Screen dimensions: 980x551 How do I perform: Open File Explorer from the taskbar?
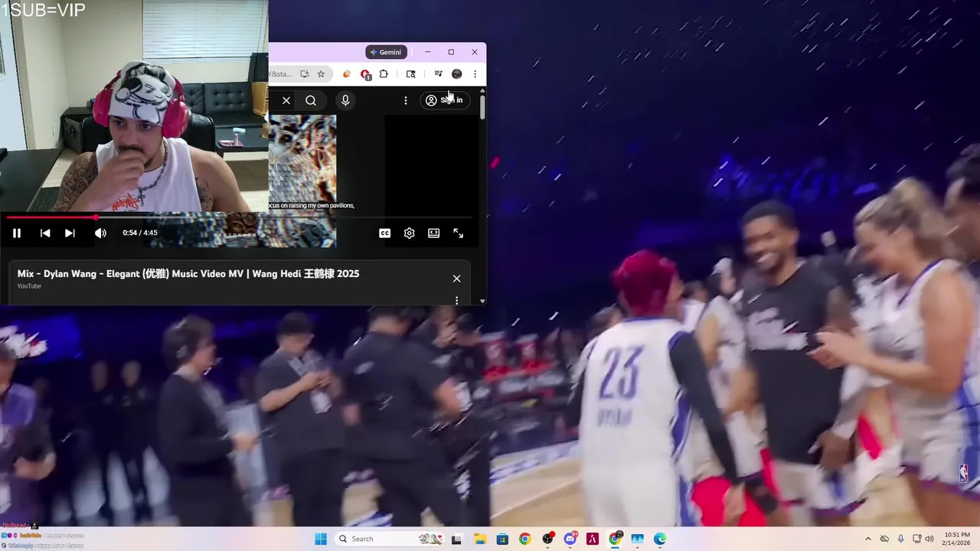click(x=479, y=539)
